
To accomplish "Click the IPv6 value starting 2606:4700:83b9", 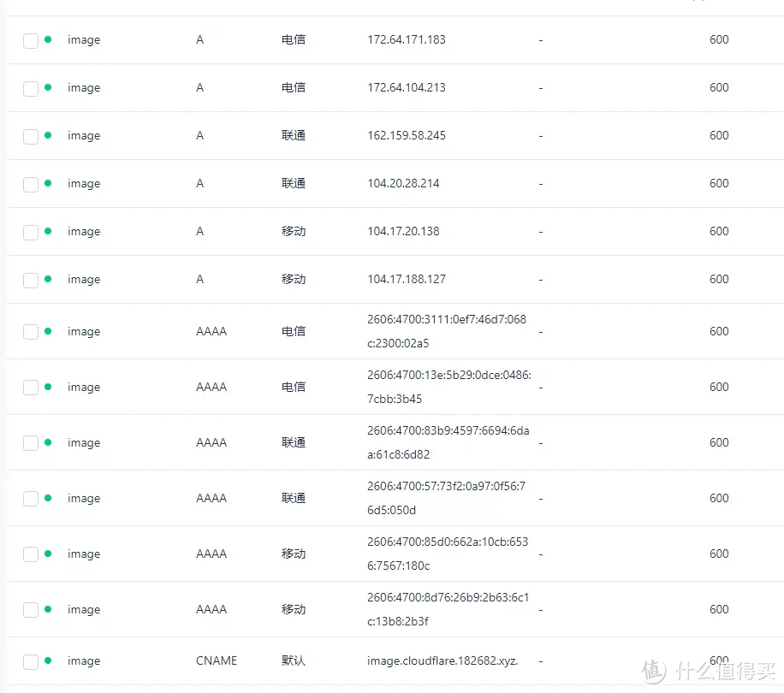I will [x=448, y=442].
